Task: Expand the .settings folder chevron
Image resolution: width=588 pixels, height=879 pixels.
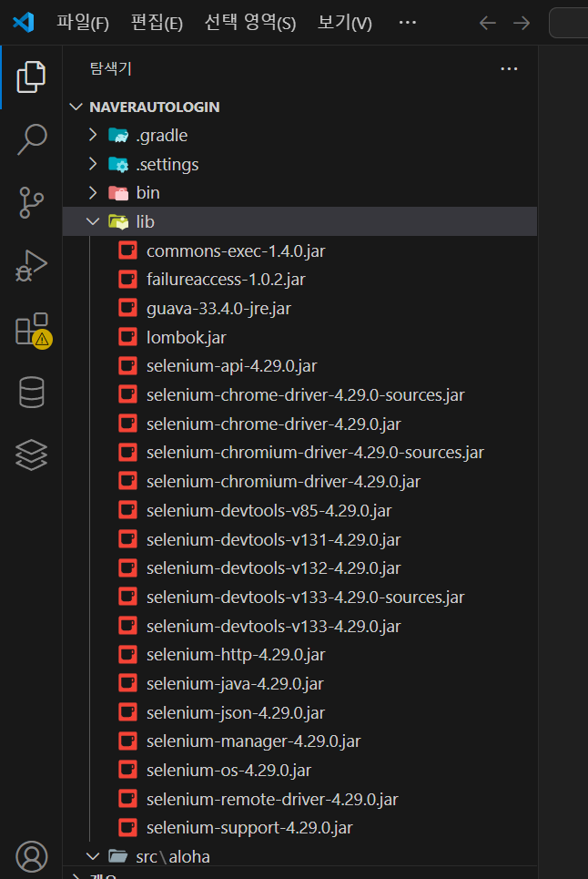Action: (x=93, y=164)
